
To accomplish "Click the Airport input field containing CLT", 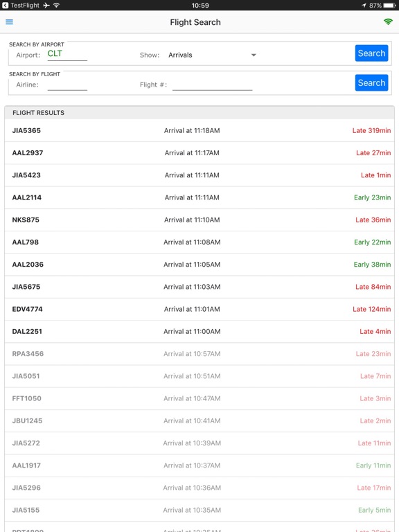I will pos(67,54).
